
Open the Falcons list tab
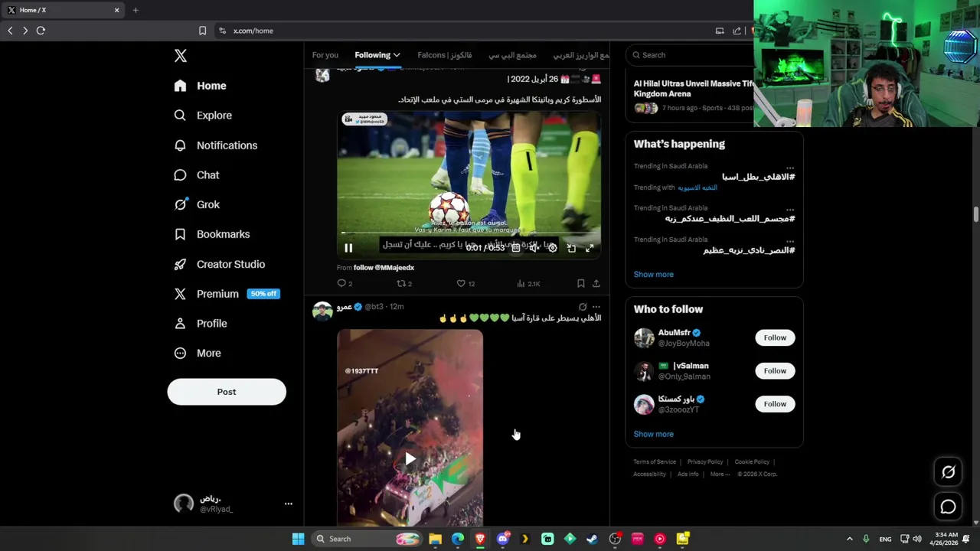(445, 55)
